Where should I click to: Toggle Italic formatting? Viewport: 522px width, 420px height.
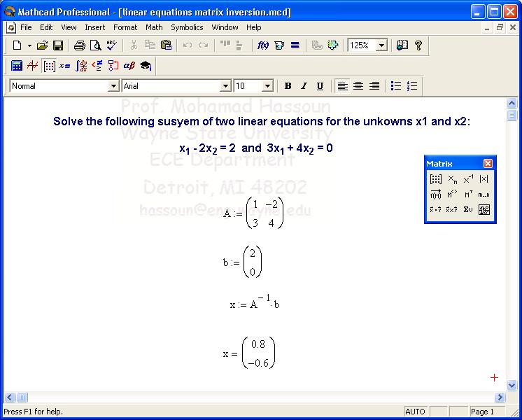tap(304, 86)
